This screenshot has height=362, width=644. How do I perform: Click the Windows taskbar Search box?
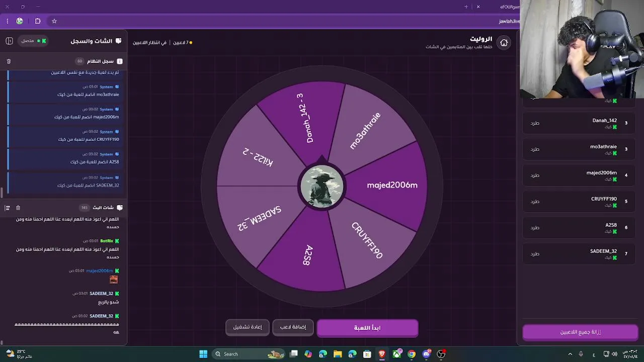249,354
